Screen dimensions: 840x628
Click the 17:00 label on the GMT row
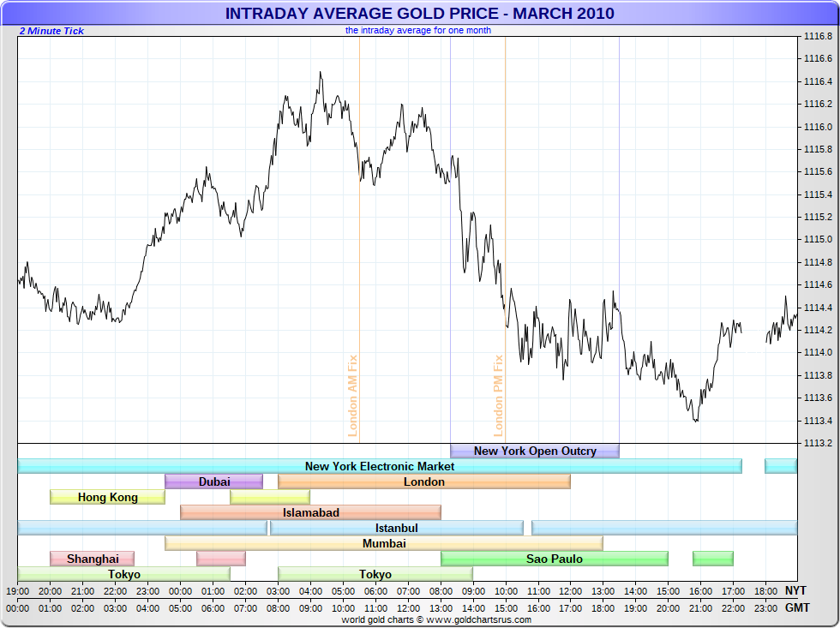(x=571, y=609)
